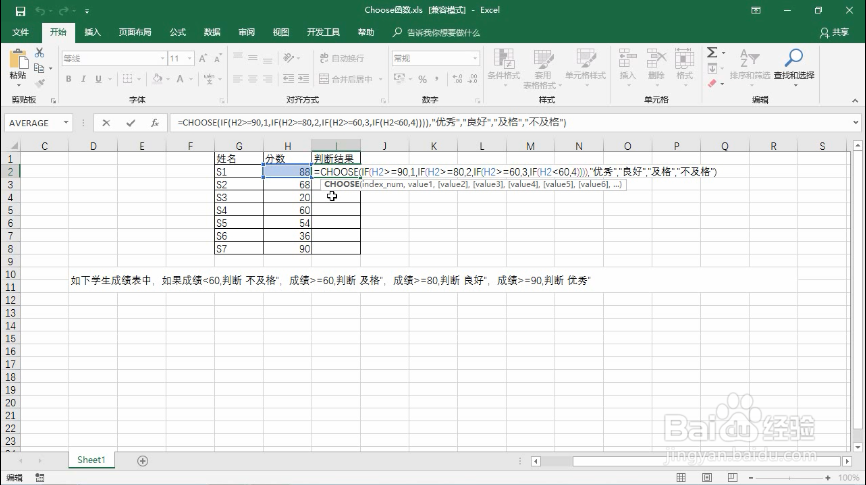Click the 告诉我你想要做什么 search box
The height and width of the screenshot is (485, 866).
436,33
